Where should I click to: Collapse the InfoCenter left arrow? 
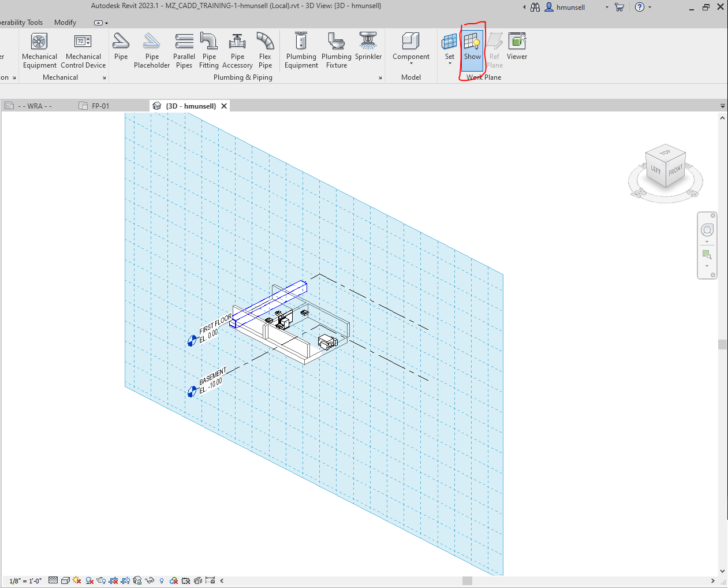pyautogui.click(x=524, y=8)
